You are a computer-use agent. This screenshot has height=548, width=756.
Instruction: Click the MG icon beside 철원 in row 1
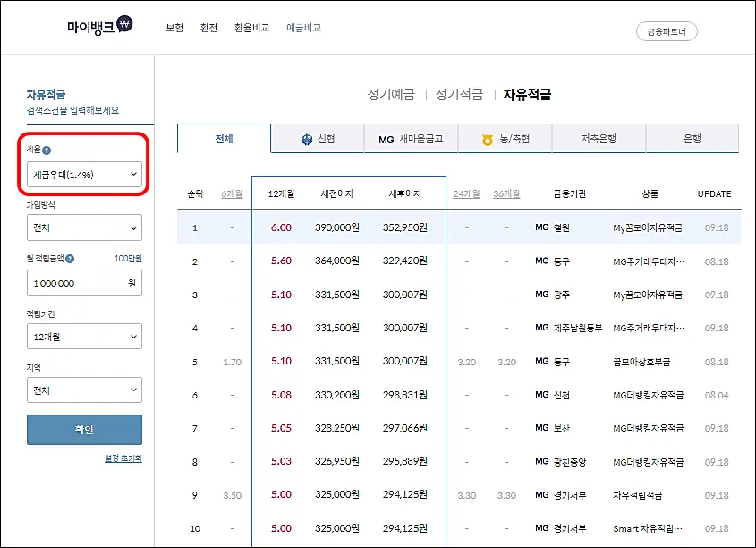(540, 227)
